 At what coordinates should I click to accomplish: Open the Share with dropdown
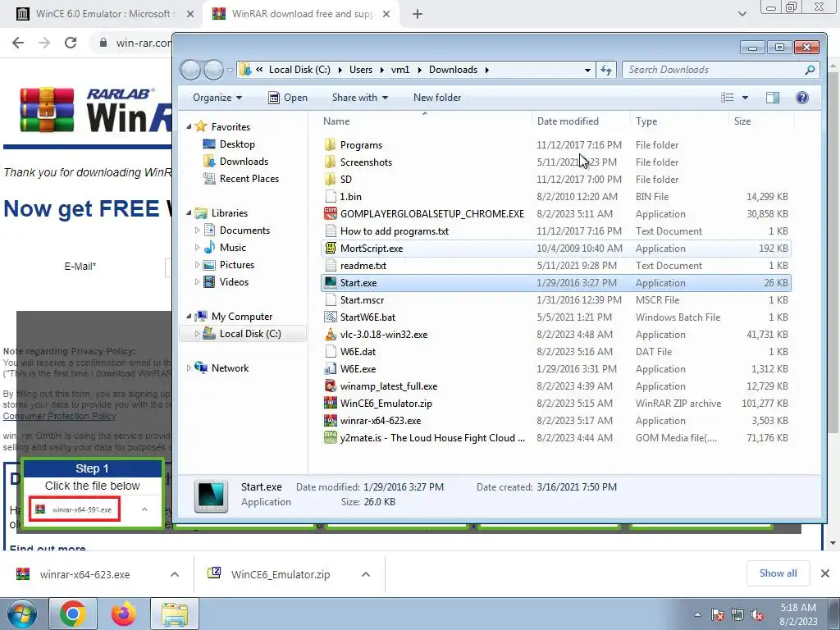[x=359, y=98]
